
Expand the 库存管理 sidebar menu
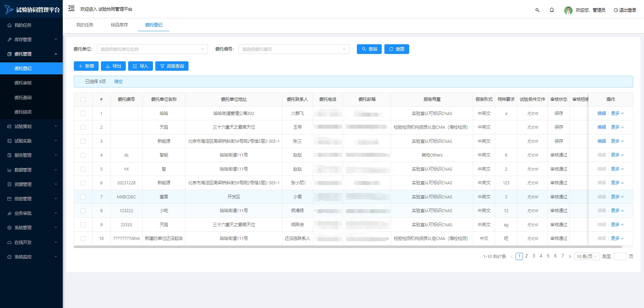click(31, 40)
